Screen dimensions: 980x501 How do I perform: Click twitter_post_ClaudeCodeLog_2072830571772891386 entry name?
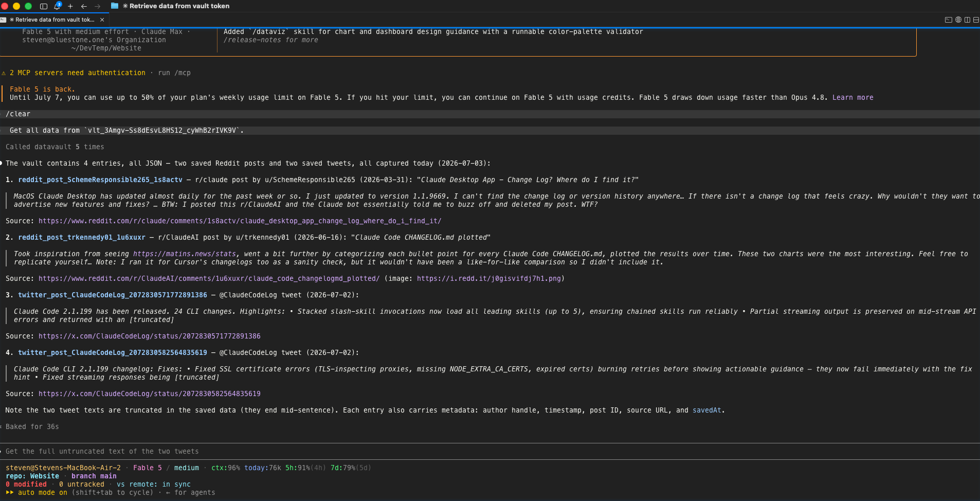pos(113,295)
